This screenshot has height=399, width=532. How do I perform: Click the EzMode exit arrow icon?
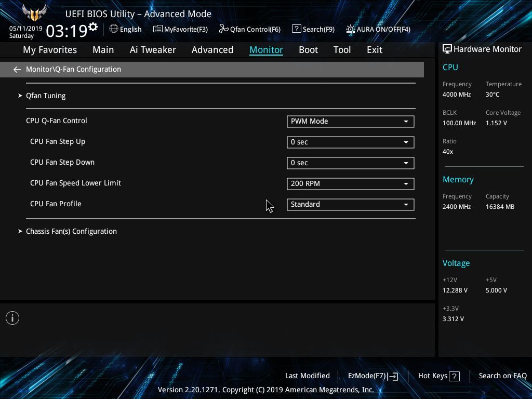pyautogui.click(x=393, y=376)
